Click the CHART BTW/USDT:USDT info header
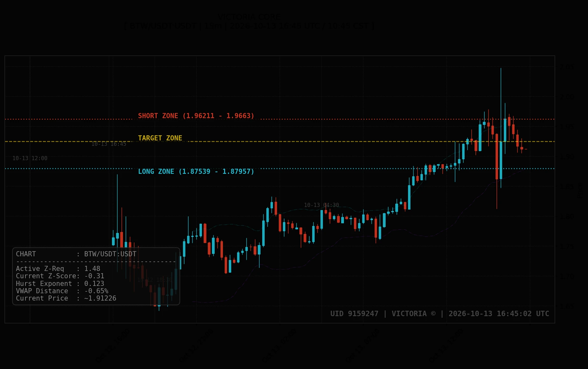The height and width of the screenshot is (369, 588). point(76,254)
